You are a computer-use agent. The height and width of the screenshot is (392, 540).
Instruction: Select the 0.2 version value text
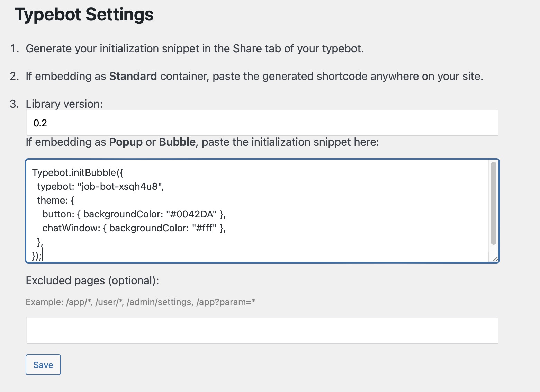[x=40, y=123]
